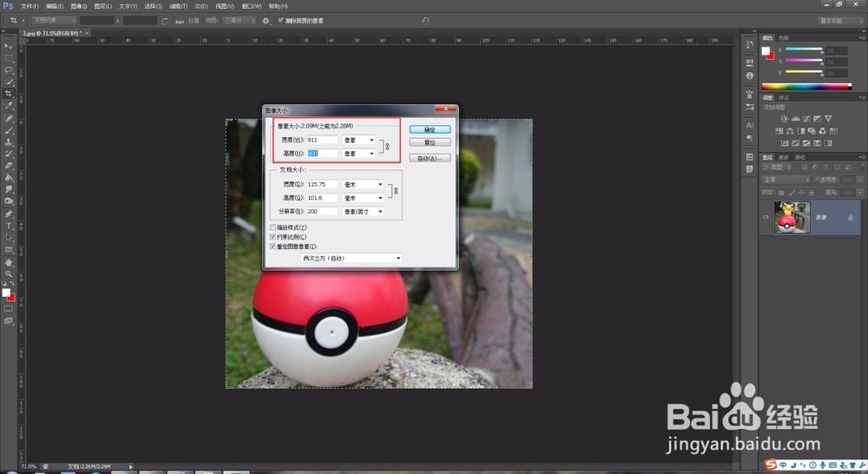Open resample method dropdown 两次立方(自动)
Viewport: 868px width, 474px height.
[x=352, y=258]
